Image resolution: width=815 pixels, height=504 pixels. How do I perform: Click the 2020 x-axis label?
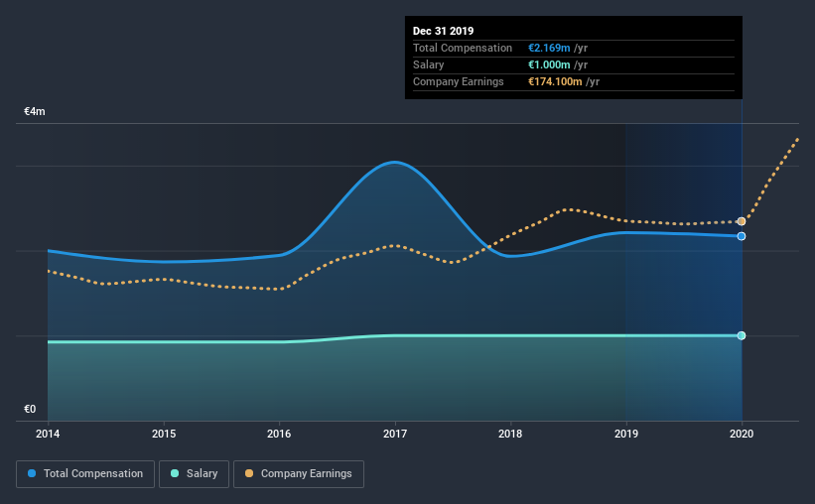pos(742,434)
